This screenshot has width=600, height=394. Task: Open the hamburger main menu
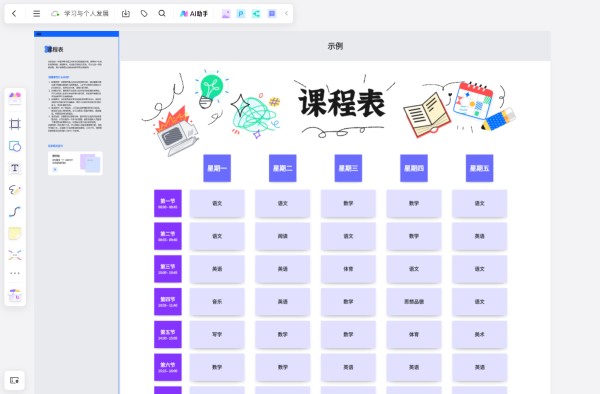[x=36, y=14]
